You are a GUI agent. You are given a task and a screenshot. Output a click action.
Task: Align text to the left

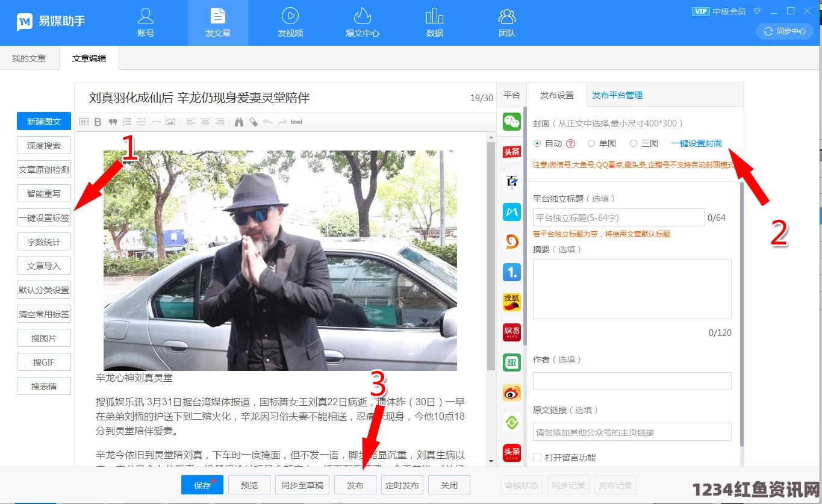pos(191,122)
